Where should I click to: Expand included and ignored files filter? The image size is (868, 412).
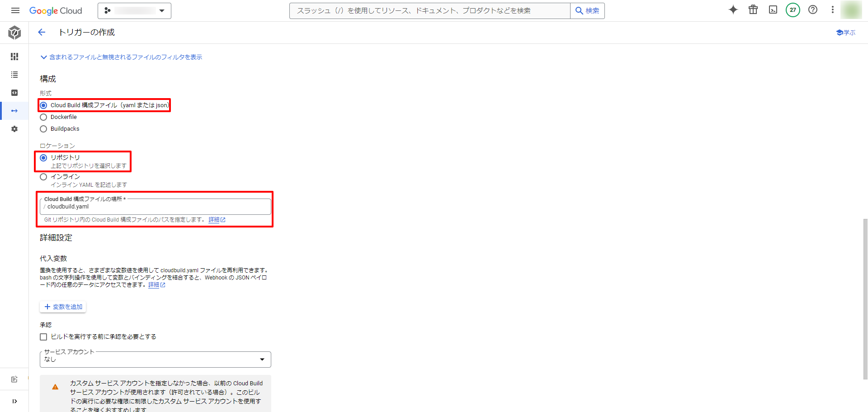(x=121, y=57)
